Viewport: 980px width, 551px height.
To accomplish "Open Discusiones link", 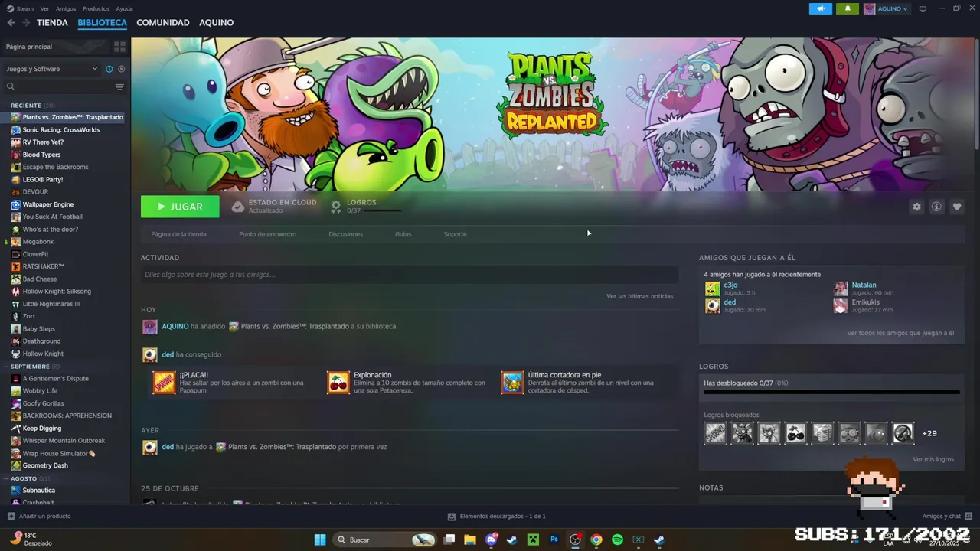I will 345,234.
